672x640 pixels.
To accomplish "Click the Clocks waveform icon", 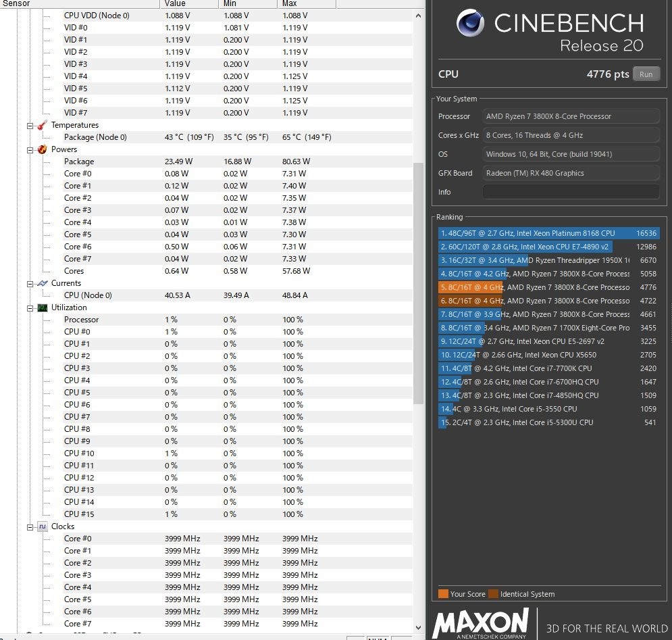I will (x=42, y=526).
